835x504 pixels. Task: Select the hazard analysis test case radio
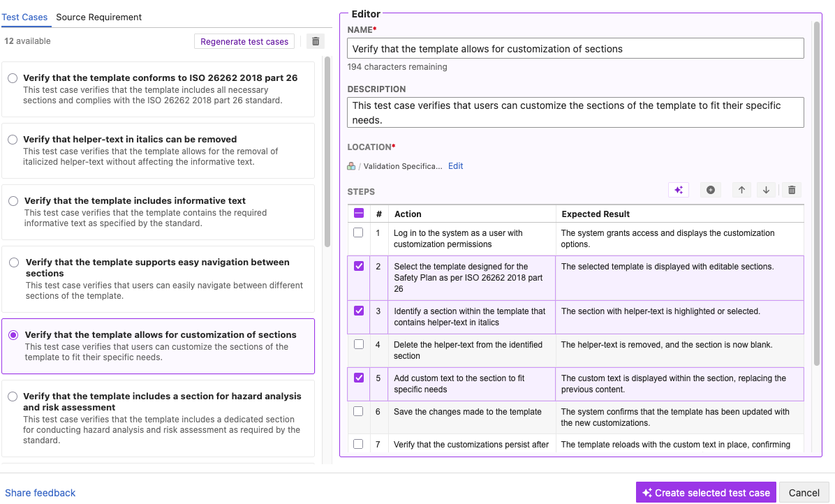click(x=13, y=396)
